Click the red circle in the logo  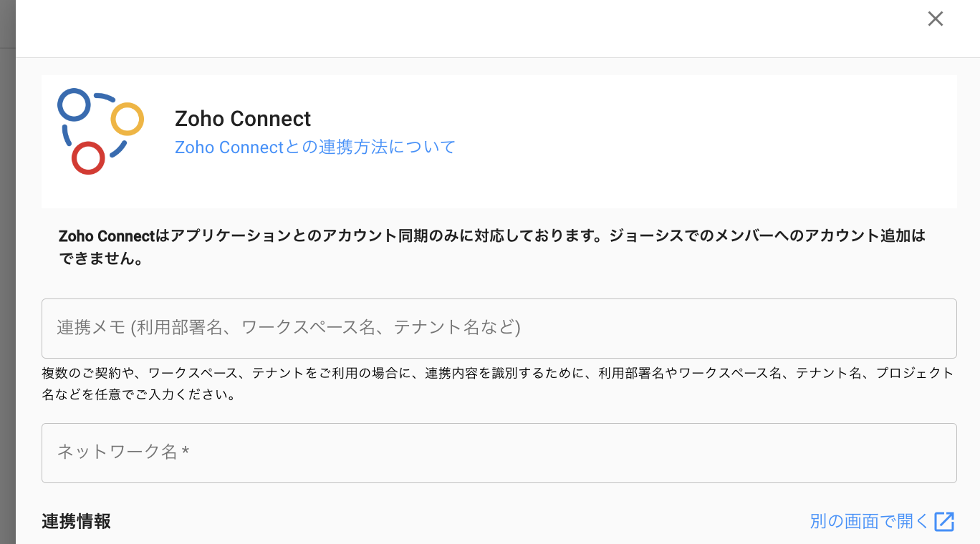click(x=88, y=157)
